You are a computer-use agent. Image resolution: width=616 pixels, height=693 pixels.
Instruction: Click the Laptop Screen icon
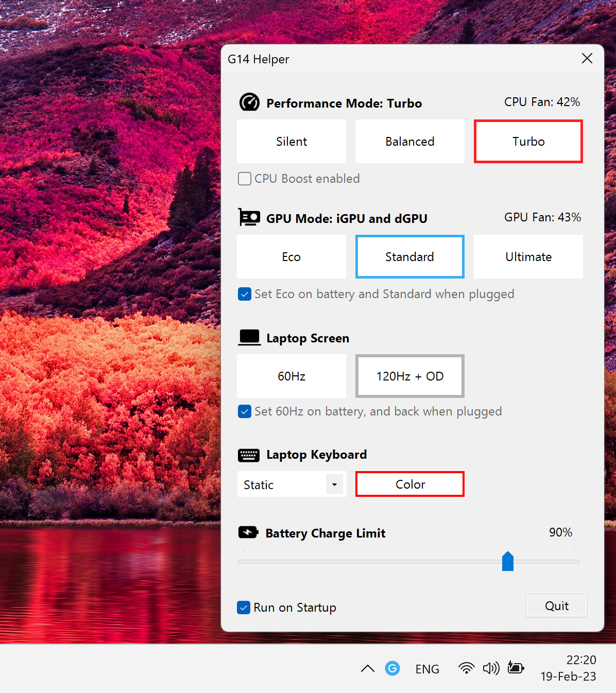249,338
